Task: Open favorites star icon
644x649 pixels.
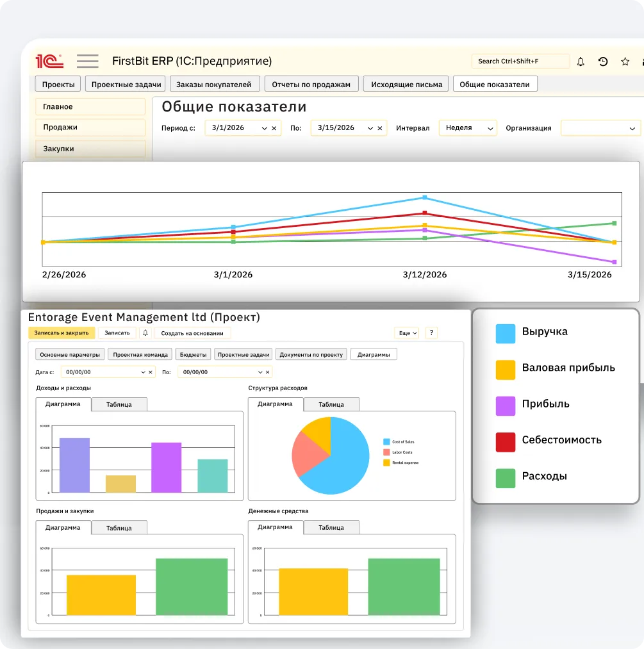Action: 625,62
